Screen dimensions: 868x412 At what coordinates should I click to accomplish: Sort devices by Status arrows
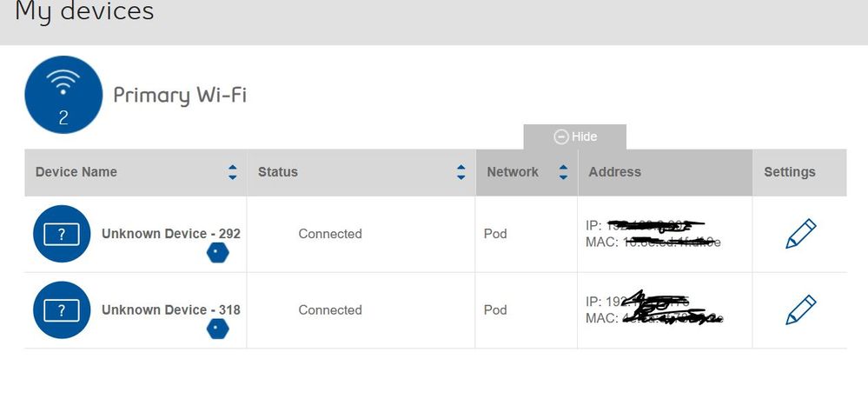(x=461, y=172)
